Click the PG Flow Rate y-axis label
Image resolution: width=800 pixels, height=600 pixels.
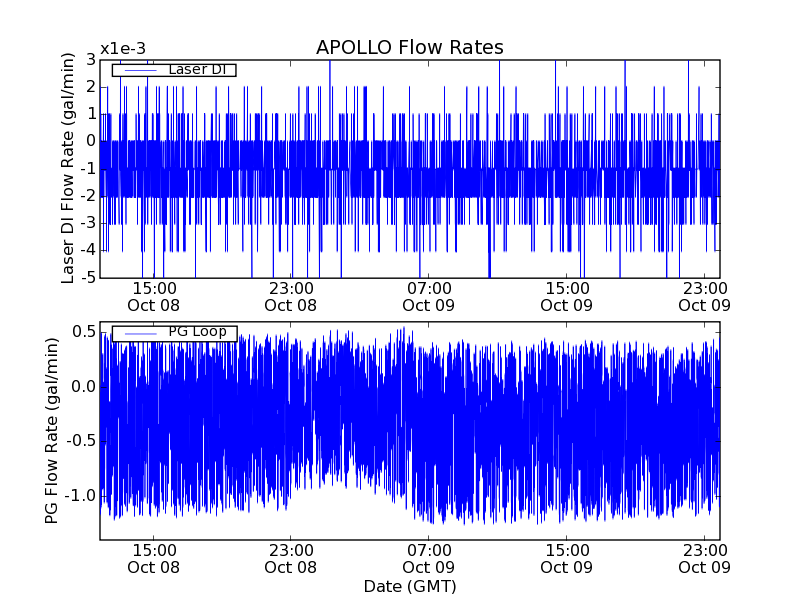[x=51, y=431]
